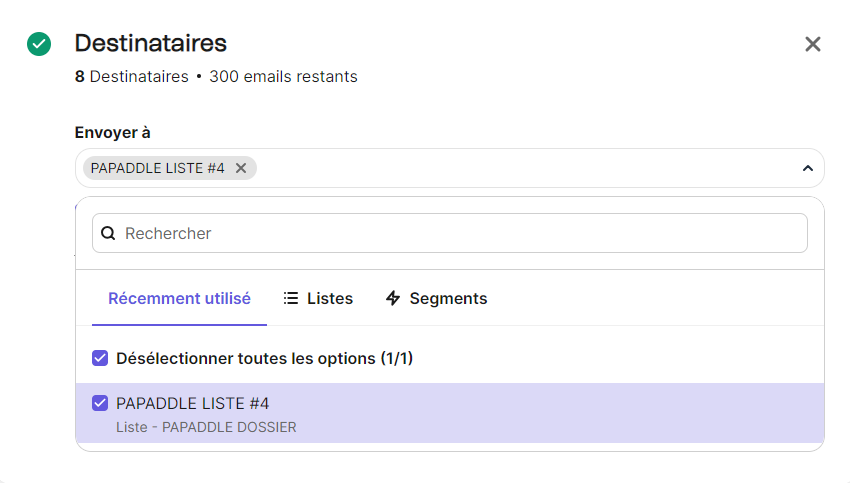Click inside the Envoyer à selection box
850x483 pixels.
520,168
